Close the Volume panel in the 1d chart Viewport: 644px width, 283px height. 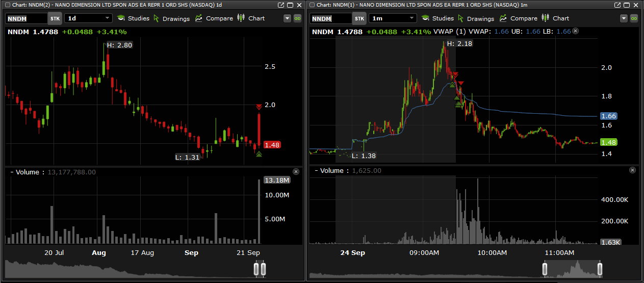click(x=296, y=172)
